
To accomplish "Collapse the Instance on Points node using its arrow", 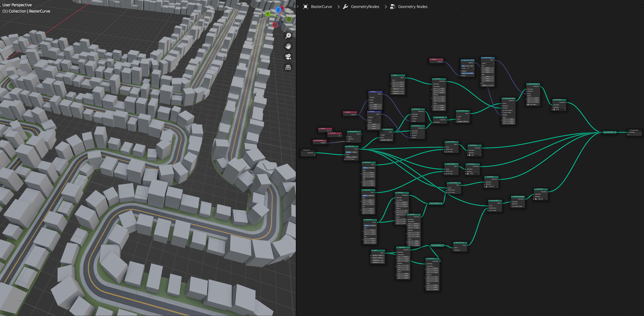I will coord(503,98).
